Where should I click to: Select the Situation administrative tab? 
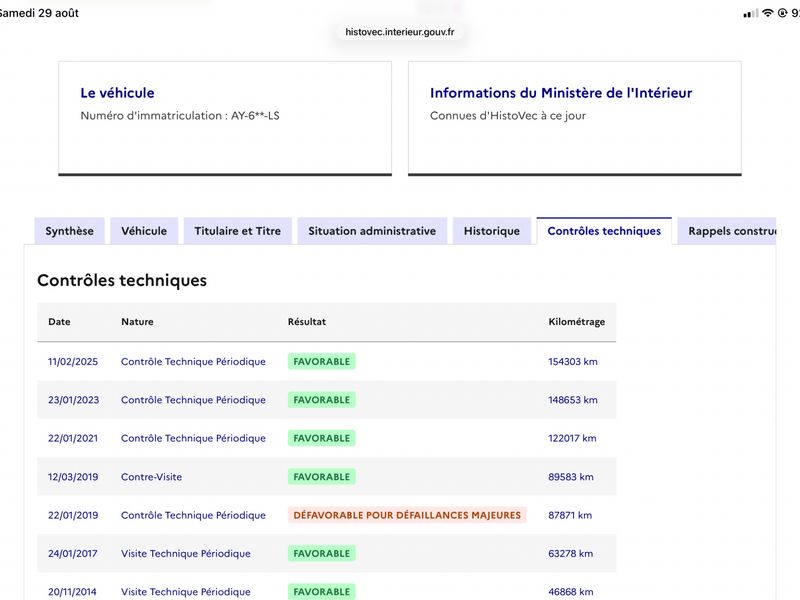pyautogui.click(x=372, y=231)
